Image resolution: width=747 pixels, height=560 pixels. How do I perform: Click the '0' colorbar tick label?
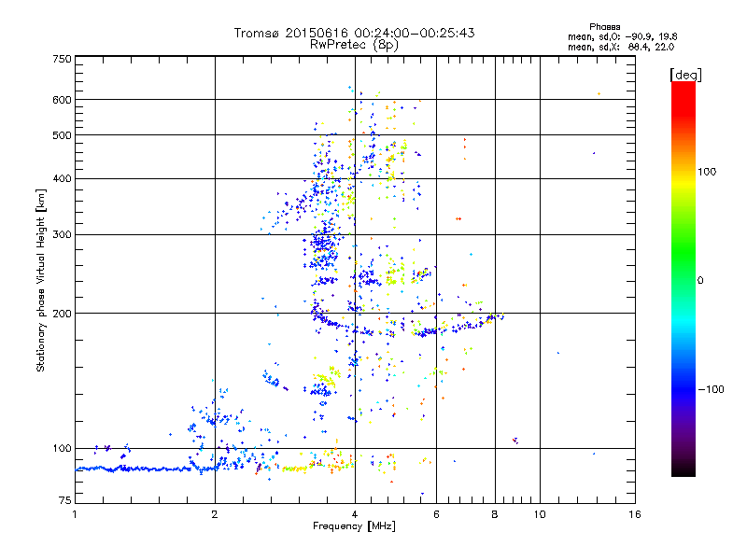(700, 281)
